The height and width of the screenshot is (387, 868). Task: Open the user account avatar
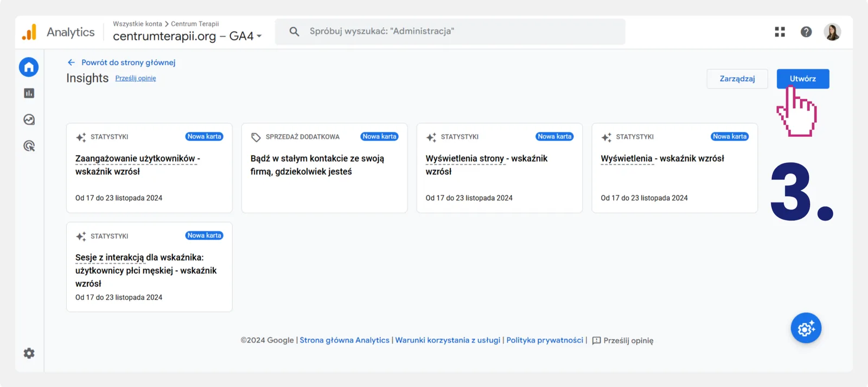pyautogui.click(x=832, y=32)
